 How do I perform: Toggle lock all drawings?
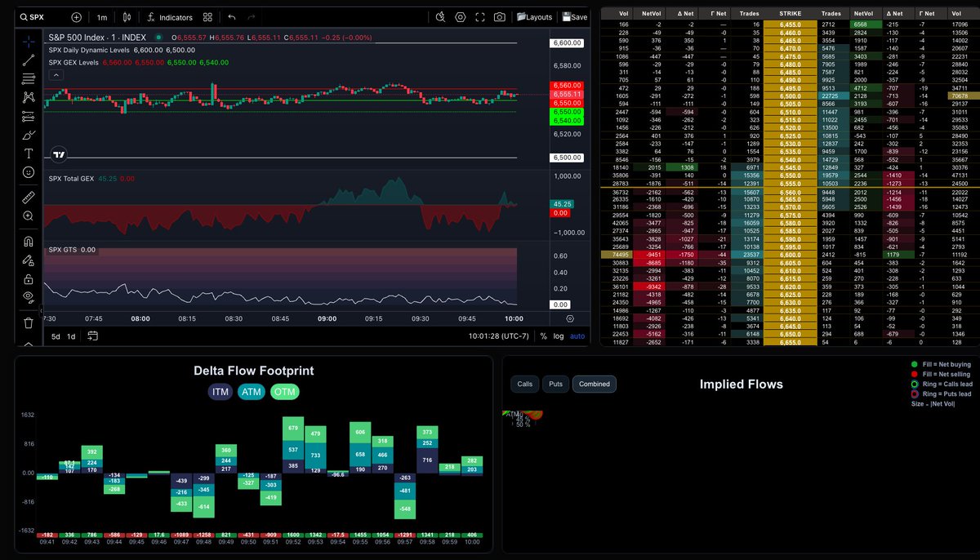coord(29,278)
